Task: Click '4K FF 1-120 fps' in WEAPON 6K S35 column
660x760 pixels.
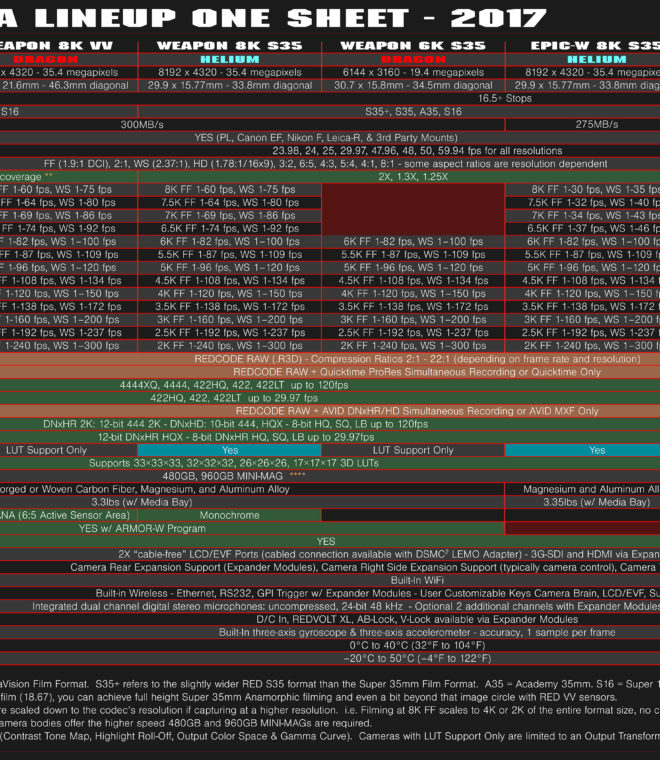Action: click(x=413, y=294)
